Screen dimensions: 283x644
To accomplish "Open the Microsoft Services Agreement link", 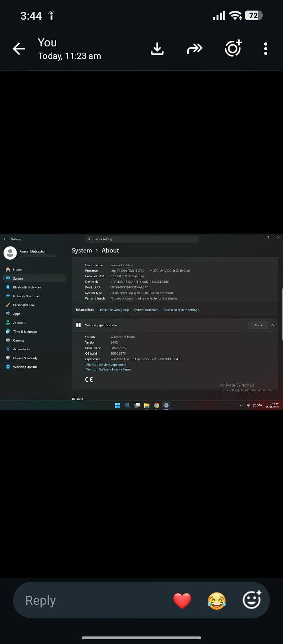I will [x=106, y=365].
